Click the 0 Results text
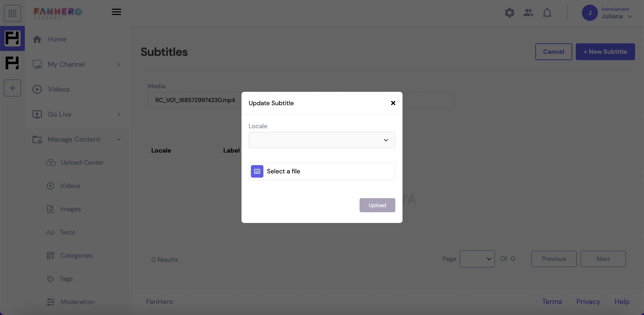This screenshot has height=315, width=644. coord(165,260)
